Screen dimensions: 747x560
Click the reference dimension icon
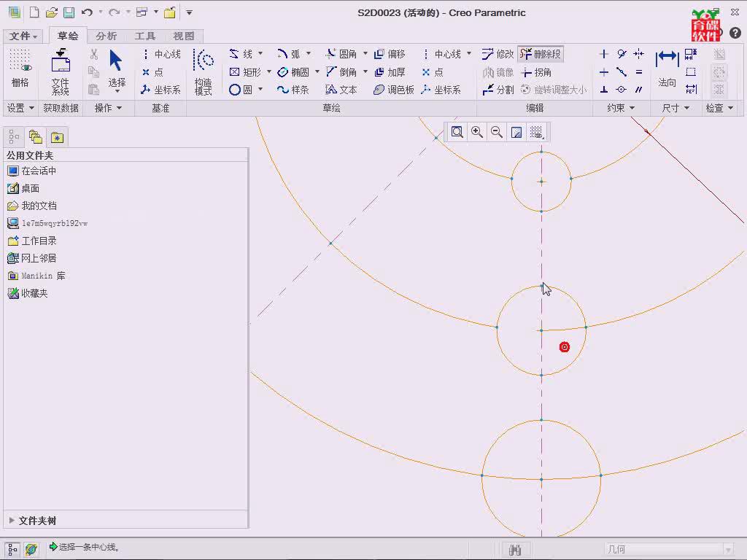[691, 90]
